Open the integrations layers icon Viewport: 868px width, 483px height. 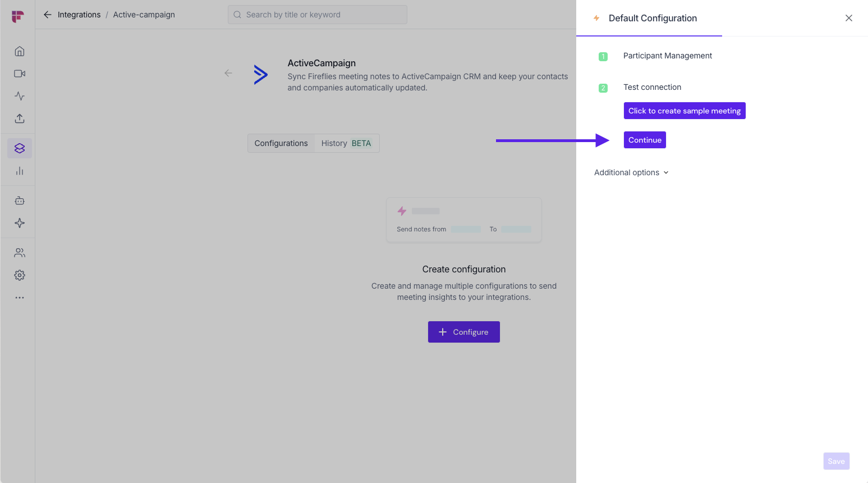click(x=20, y=148)
